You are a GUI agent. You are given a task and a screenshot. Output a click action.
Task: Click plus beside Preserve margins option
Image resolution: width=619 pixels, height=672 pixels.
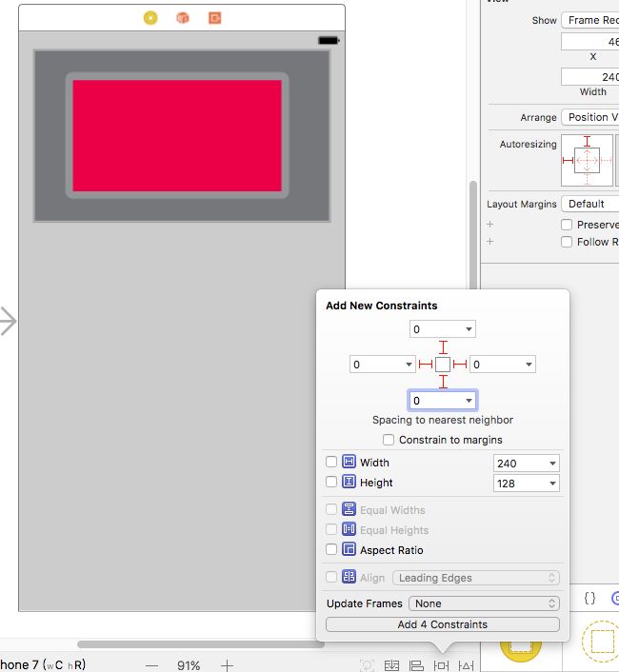coord(490,224)
